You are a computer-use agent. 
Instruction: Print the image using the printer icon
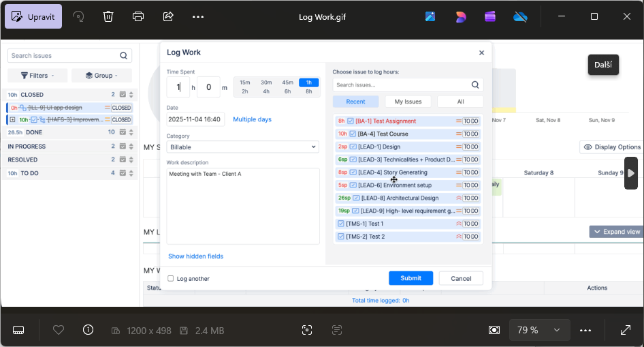(x=138, y=16)
